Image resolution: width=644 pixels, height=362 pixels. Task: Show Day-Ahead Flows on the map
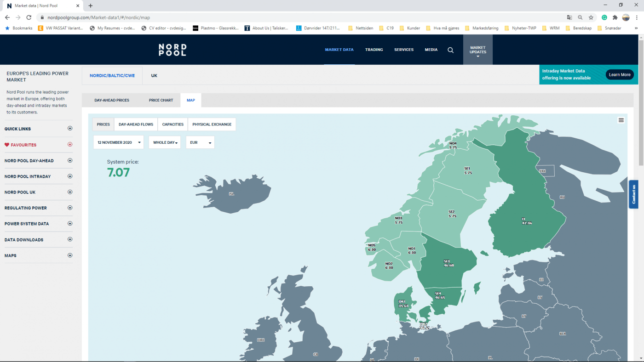136,124
